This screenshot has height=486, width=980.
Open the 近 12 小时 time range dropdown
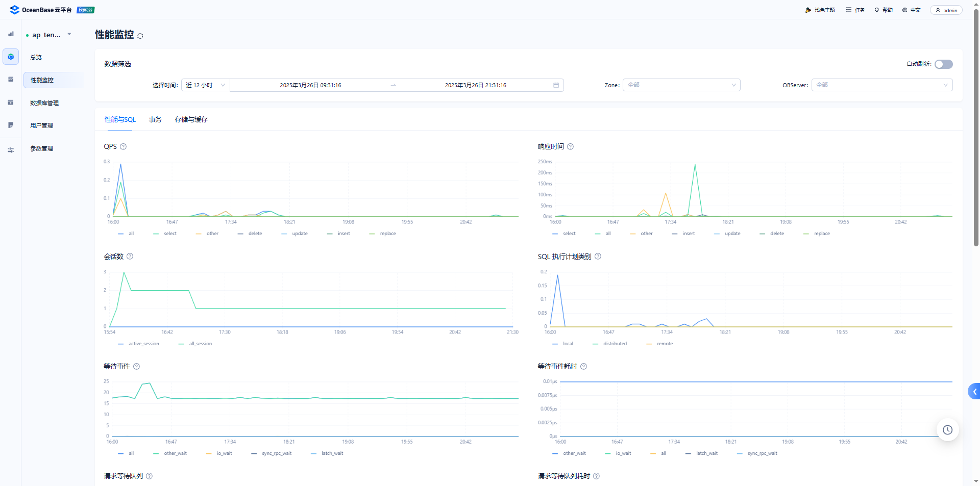coord(206,85)
